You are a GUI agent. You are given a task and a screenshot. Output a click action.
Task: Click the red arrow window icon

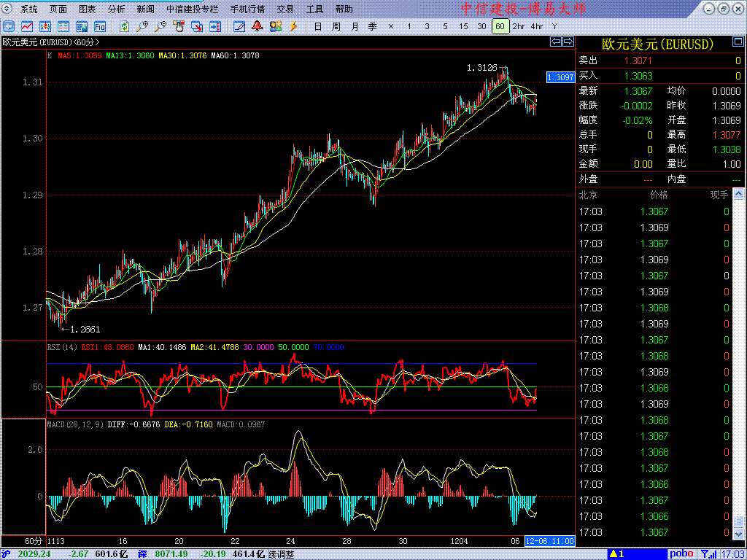click(x=197, y=26)
